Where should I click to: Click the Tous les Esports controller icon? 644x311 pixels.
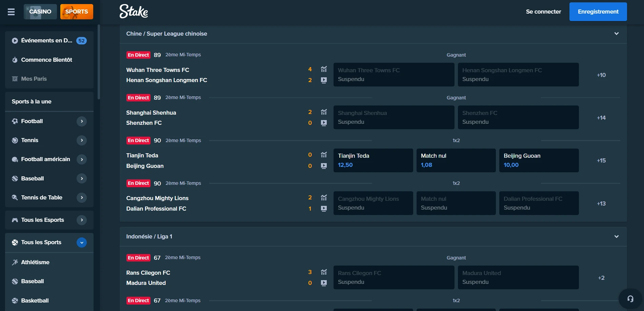pyautogui.click(x=15, y=220)
